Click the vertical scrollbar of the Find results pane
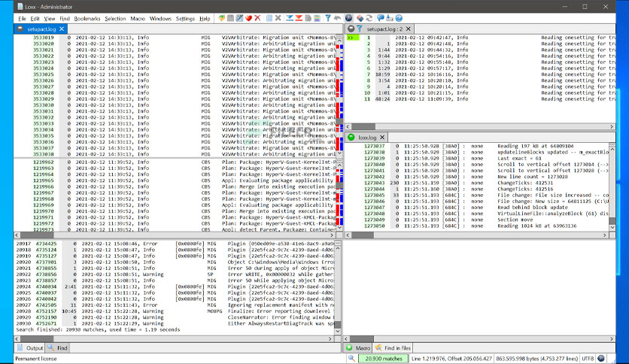 tap(338, 287)
